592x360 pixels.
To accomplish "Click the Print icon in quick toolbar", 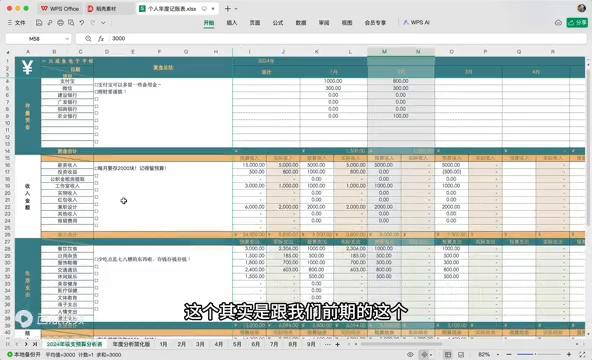I will click(x=60, y=23).
